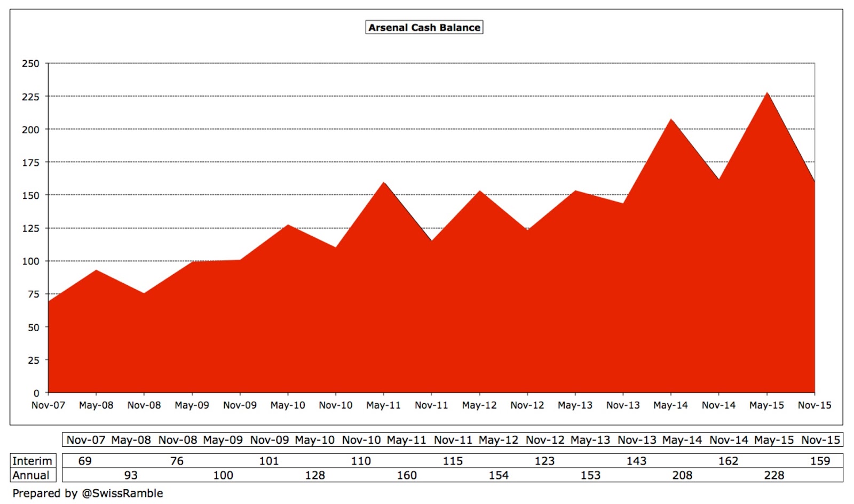Click Interim value 76

tap(177, 461)
